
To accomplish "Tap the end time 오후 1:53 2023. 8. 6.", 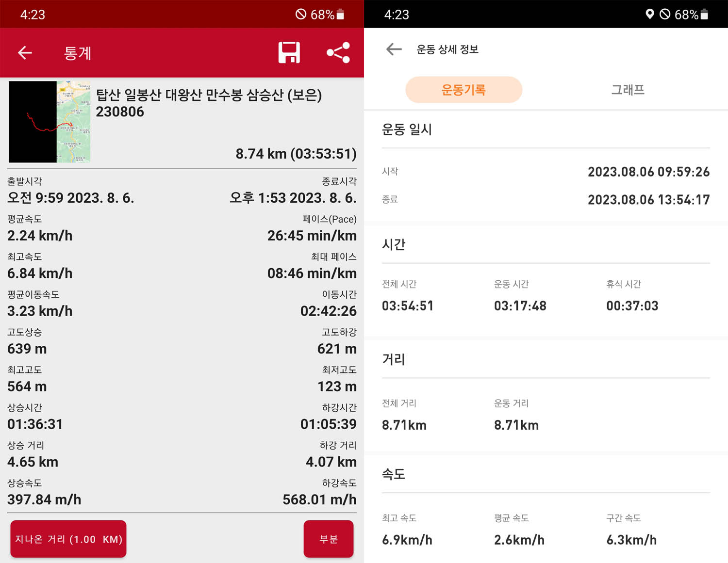I will click(293, 198).
